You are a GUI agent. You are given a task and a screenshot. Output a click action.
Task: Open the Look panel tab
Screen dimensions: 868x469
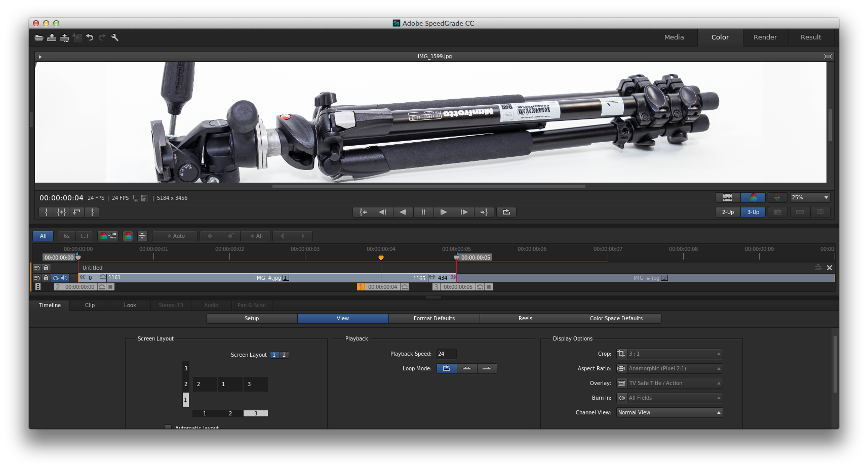[130, 305]
